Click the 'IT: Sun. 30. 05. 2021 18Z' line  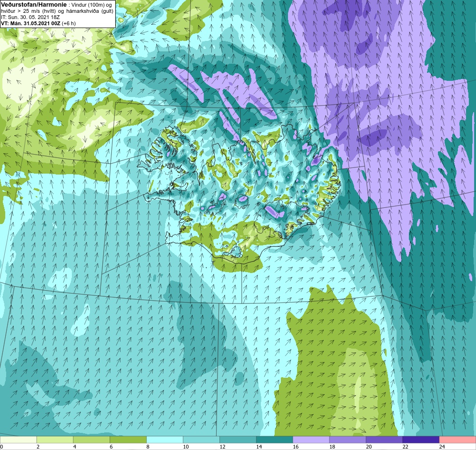coord(30,17)
